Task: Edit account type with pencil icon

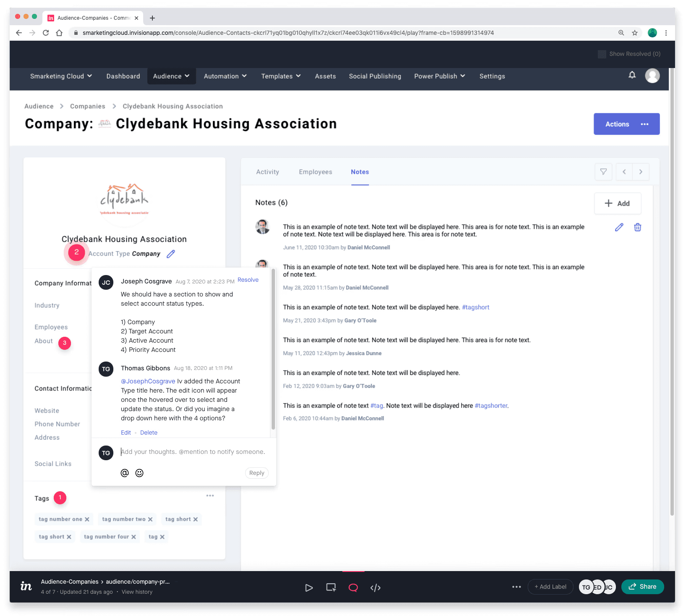Action: tap(171, 254)
